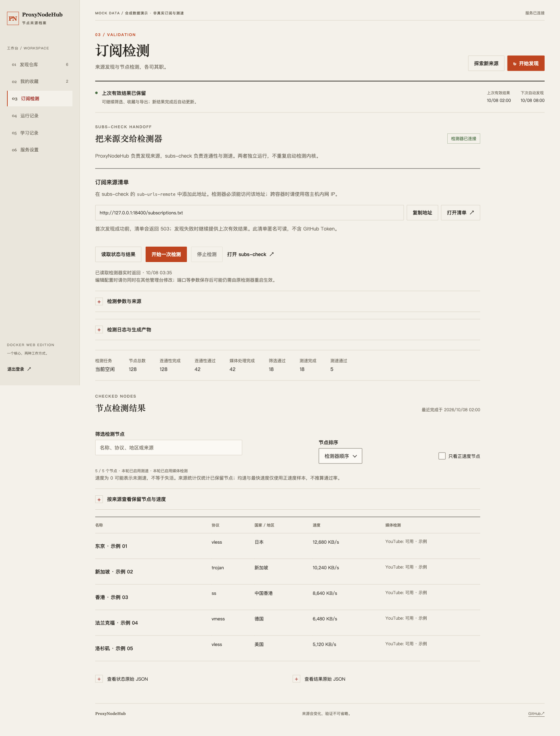Click the PN logo icon
The height and width of the screenshot is (736, 560).
(x=13, y=19)
